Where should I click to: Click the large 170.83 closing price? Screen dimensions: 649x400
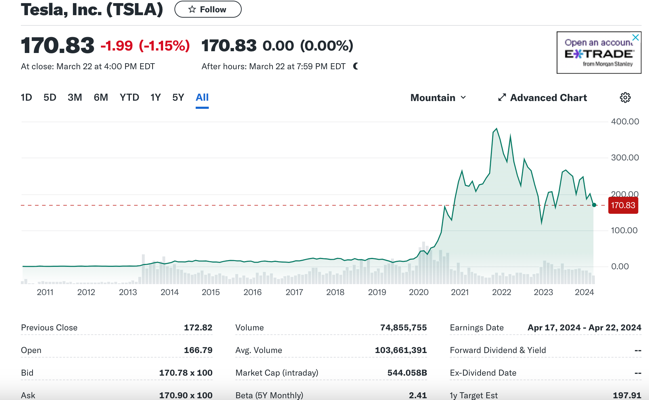[x=58, y=45]
